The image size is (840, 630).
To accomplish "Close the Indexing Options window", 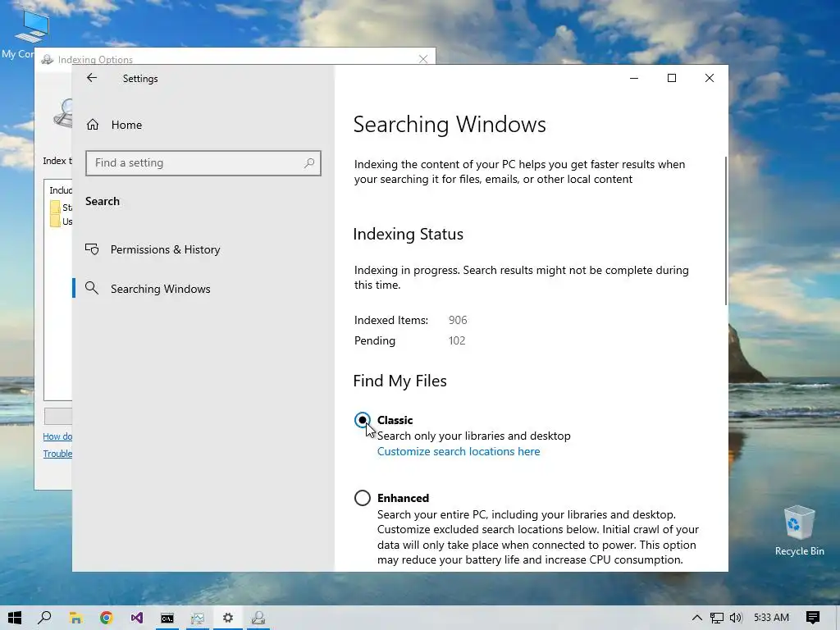I will coord(423,59).
